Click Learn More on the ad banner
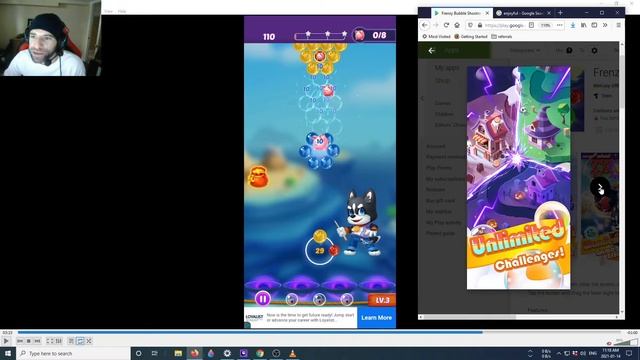Viewport: 640px width, 360px height. click(x=376, y=318)
